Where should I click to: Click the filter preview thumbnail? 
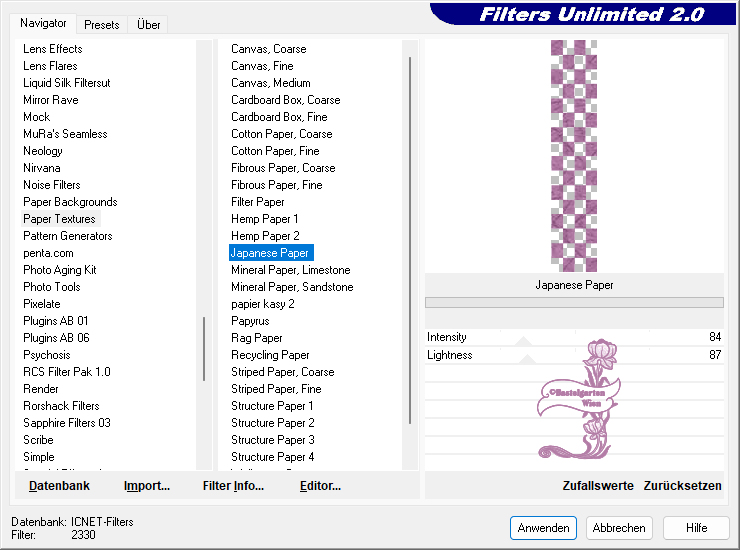[x=574, y=155]
